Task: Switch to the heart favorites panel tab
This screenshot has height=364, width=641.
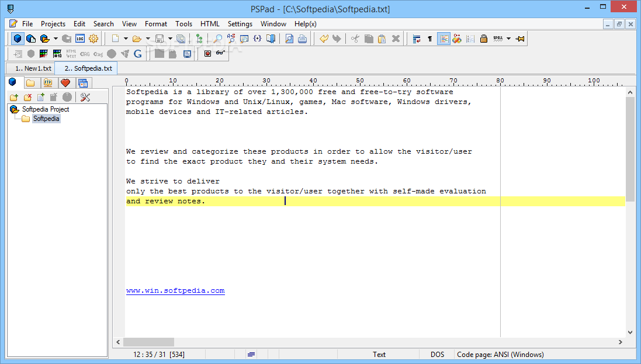Action: coord(65,83)
